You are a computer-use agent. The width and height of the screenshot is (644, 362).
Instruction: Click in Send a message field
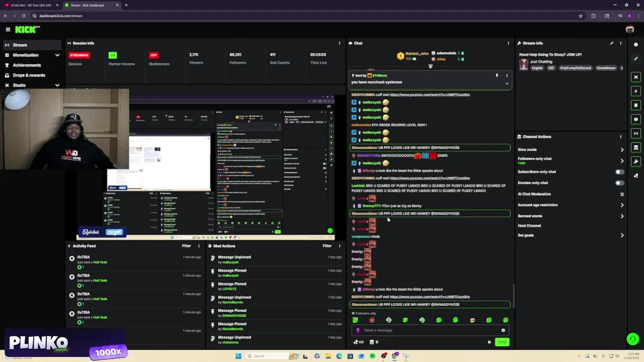pos(430,330)
